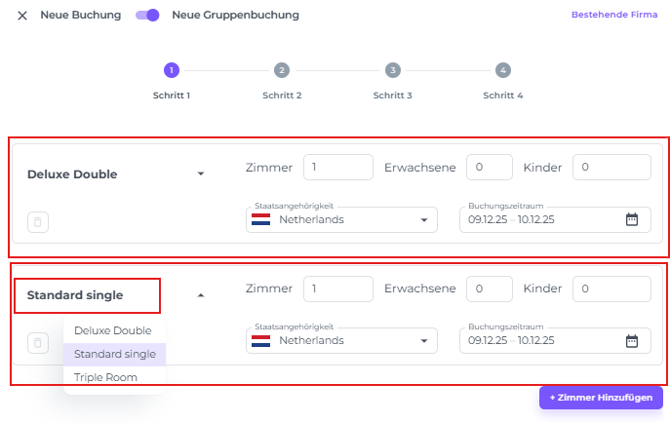Screen dimensions: 670x423
Task: Toggle the Neue Gruppenbuchung switch
Action: [148, 16]
